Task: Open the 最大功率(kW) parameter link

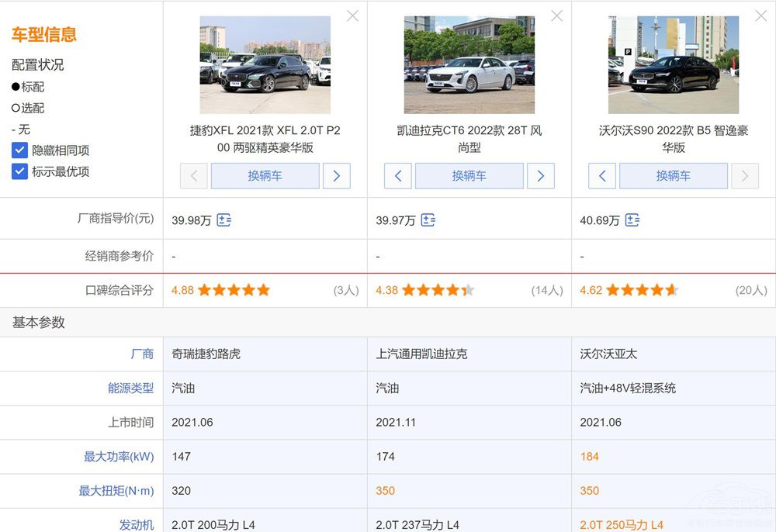Action: tap(119, 456)
